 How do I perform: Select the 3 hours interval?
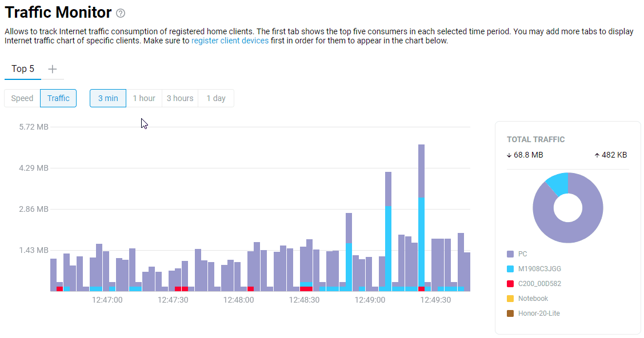[x=179, y=98]
